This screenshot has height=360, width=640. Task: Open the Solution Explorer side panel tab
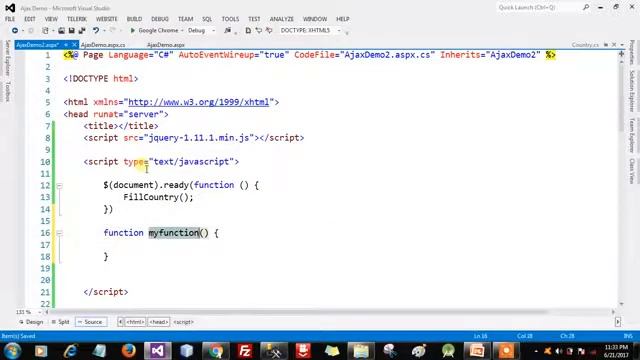631,91
